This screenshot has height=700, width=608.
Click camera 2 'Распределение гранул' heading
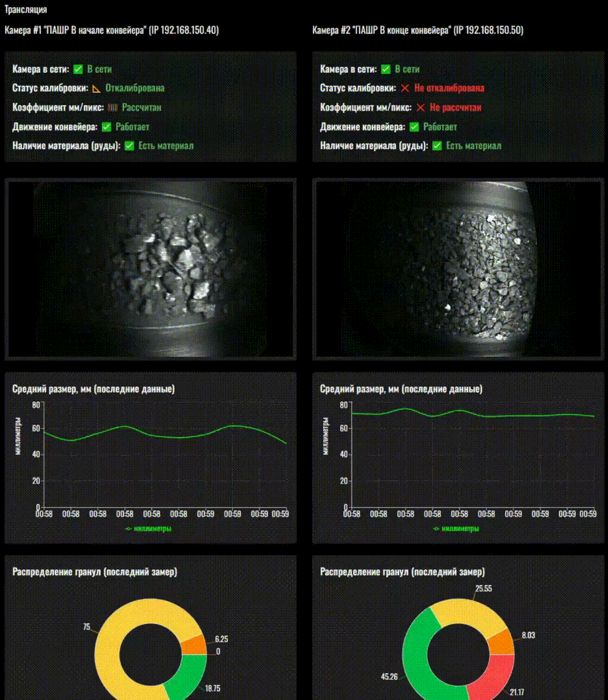pyautogui.click(x=403, y=572)
